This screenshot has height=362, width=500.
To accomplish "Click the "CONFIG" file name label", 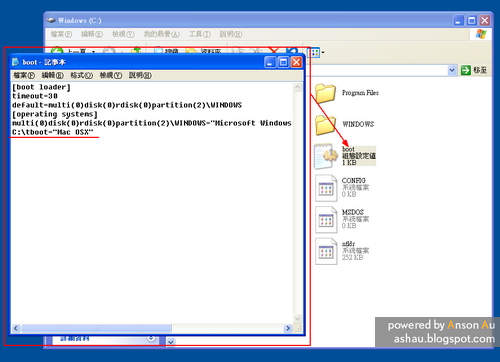I will pos(353,180).
